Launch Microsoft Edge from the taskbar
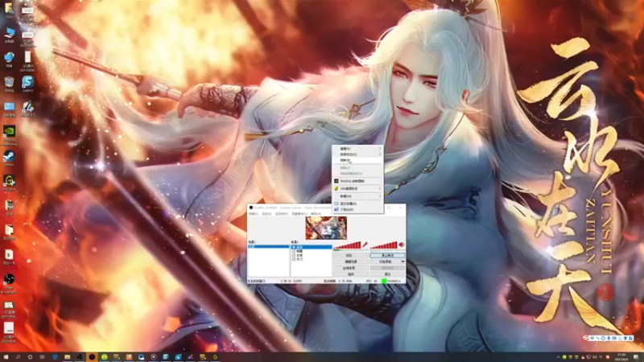 [55, 357]
